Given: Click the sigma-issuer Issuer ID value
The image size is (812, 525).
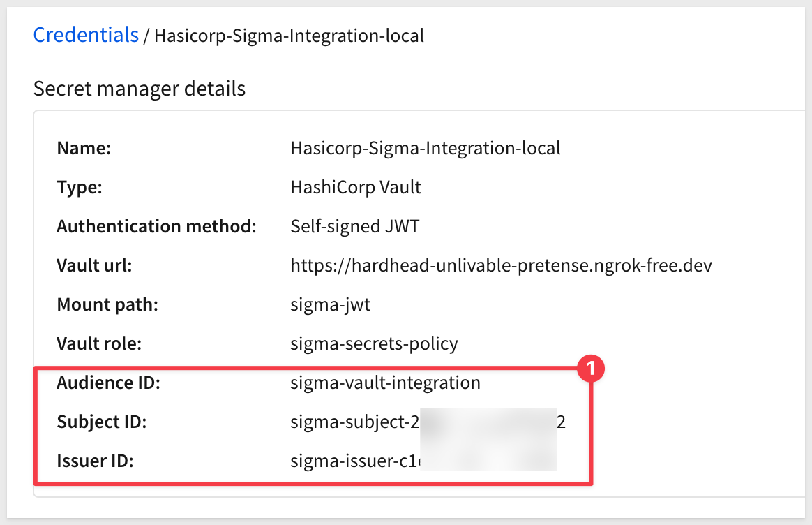Looking at the screenshot, I should point(423,461).
